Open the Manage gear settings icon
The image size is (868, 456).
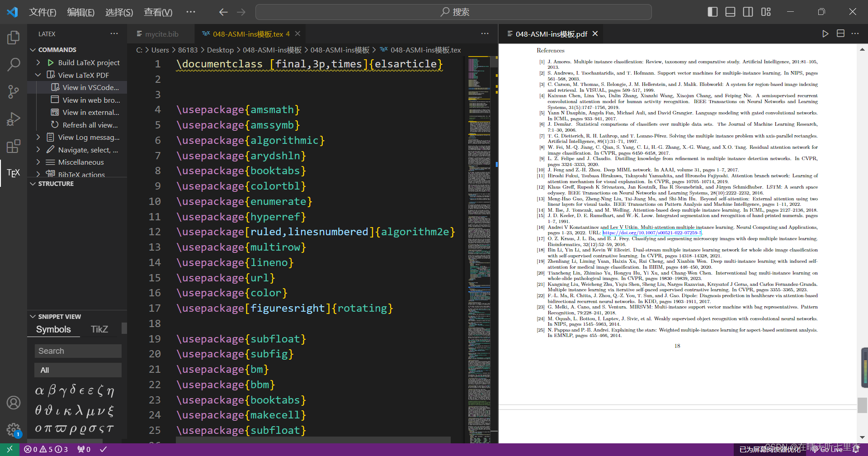(x=14, y=429)
